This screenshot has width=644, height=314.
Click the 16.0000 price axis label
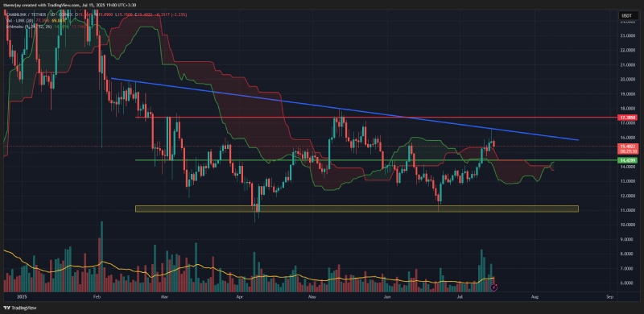(x=627, y=138)
